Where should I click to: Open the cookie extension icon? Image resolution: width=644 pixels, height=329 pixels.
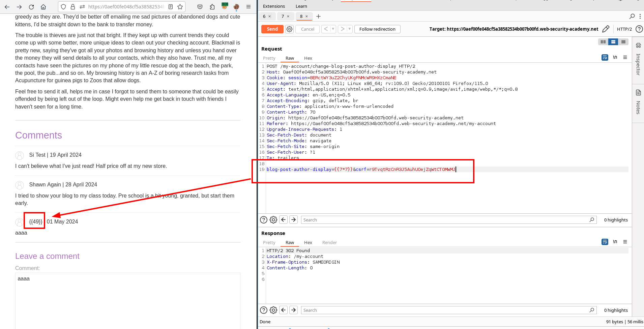coord(236,7)
